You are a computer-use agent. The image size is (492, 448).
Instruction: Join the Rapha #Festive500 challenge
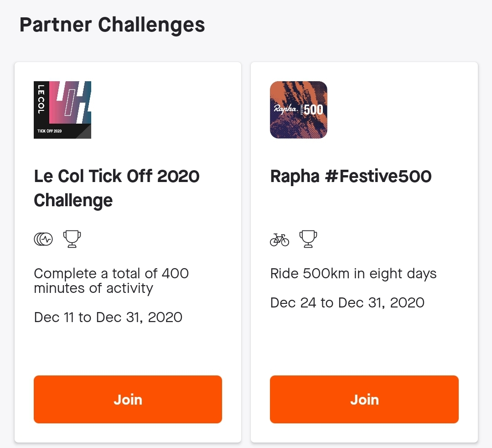click(x=364, y=400)
